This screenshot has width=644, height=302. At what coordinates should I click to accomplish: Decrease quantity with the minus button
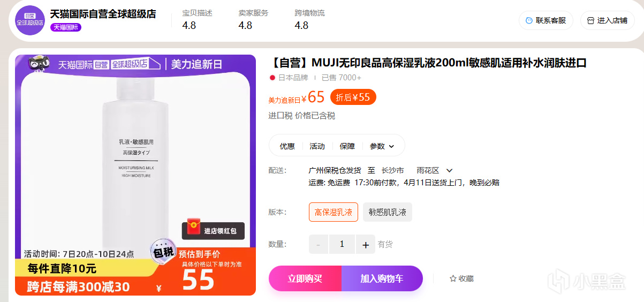click(319, 244)
